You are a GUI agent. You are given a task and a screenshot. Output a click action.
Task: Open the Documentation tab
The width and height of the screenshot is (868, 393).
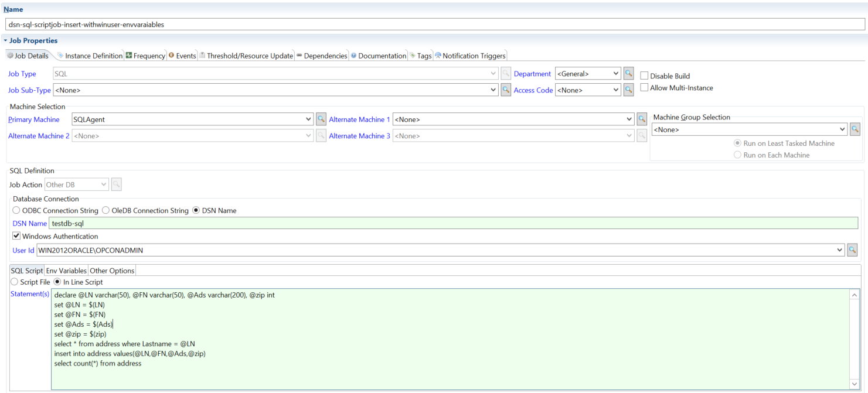pos(379,56)
